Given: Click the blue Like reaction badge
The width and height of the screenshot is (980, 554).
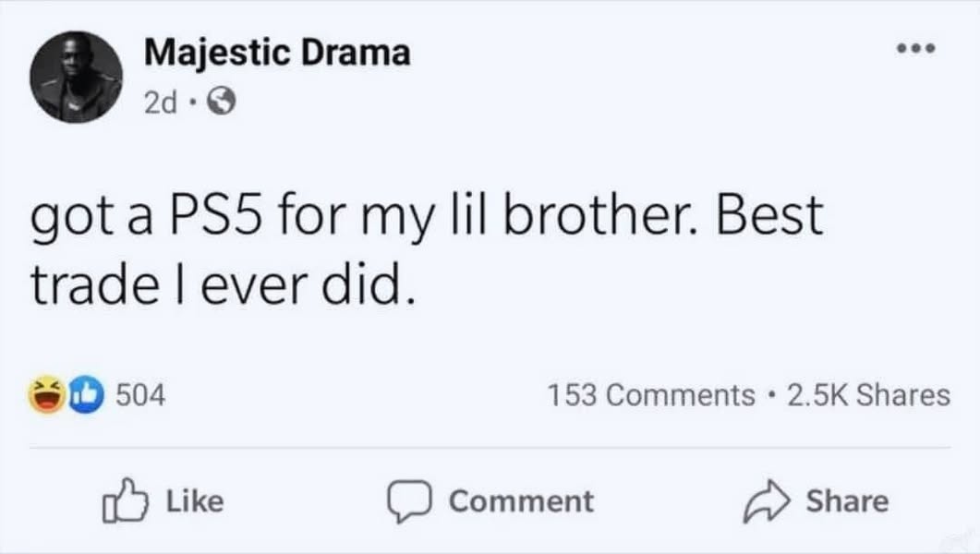Looking at the screenshot, I should click(x=86, y=395).
